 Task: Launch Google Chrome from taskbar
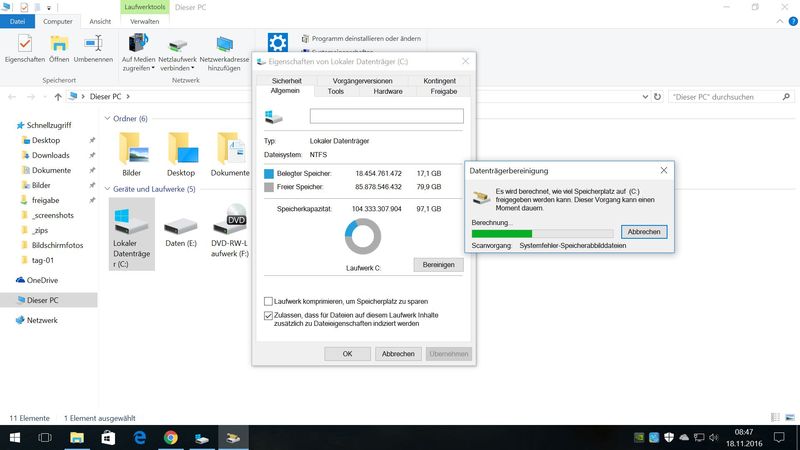point(171,438)
